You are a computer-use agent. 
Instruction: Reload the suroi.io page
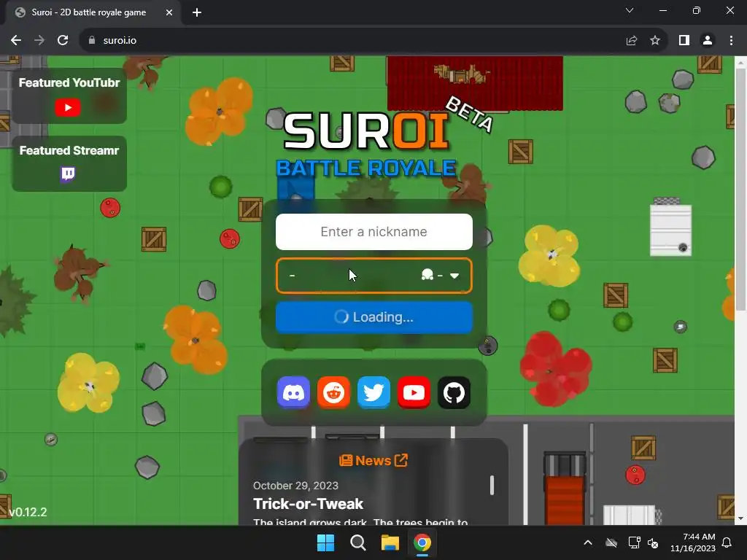click(63, 41)
